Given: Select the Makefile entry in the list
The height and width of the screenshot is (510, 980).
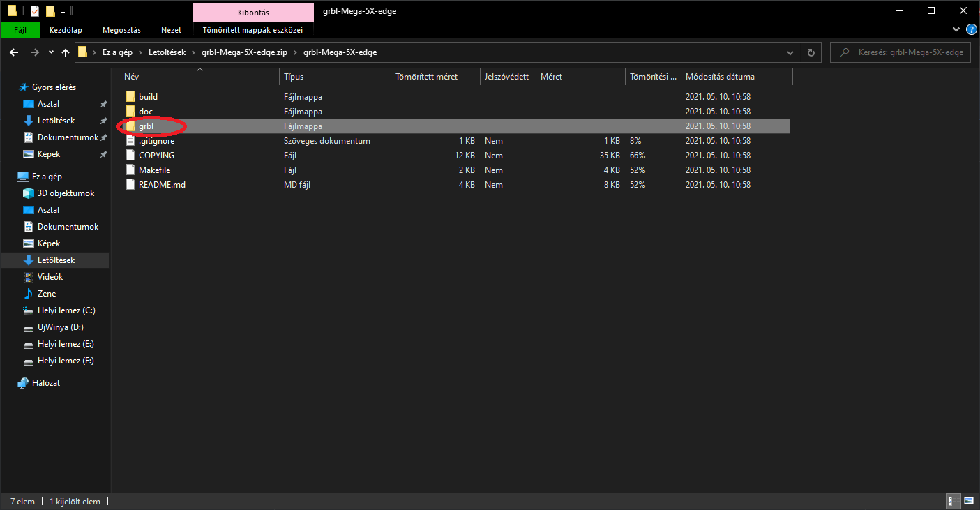Looking at the screenshot, I should pyautogui.click(x=154, y=170).
